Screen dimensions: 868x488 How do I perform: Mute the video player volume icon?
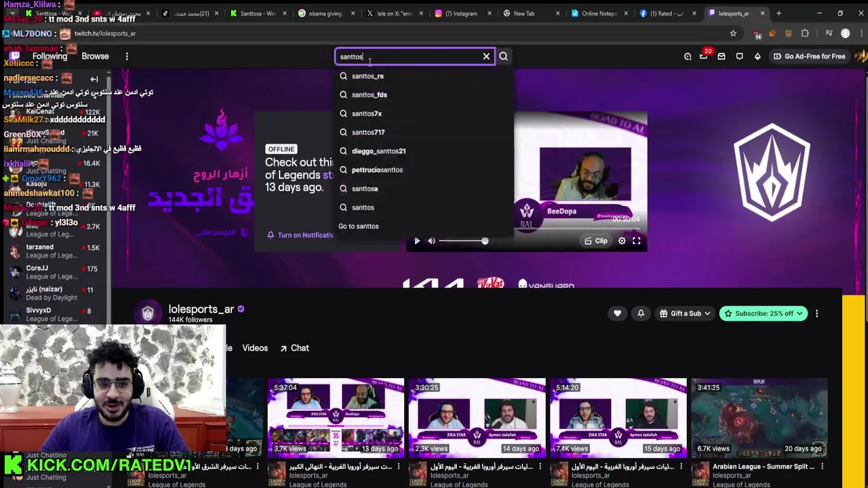click(x=432, y=241)
